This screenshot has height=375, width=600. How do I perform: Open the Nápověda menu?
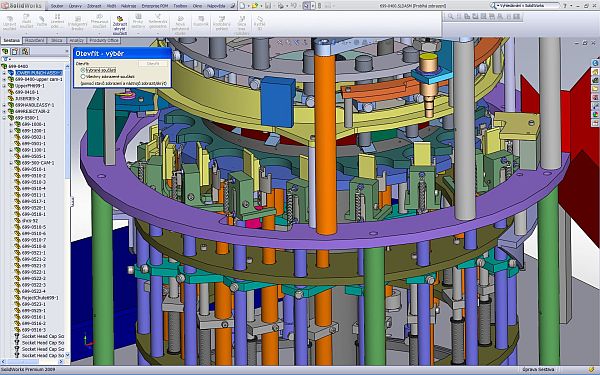[217, 6]
